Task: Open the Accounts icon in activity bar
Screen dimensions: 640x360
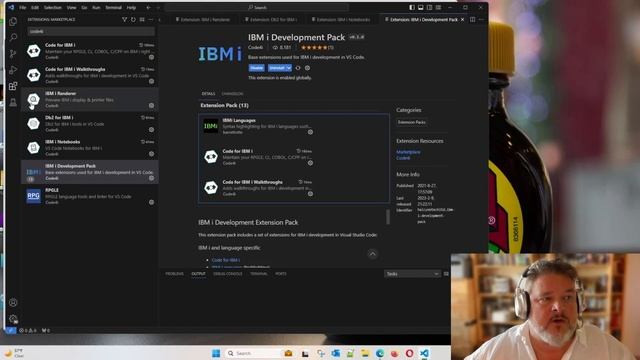Action: click(x=13, y=302)
